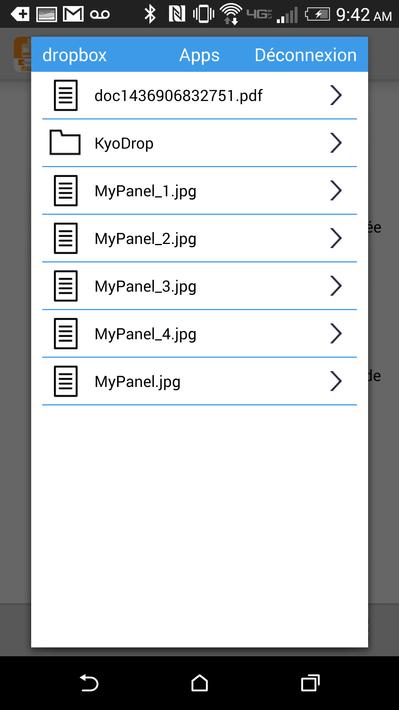Tap the MyPanel.jpg file icon
This screenshot has width=399, height=710.
coord(66,382)
